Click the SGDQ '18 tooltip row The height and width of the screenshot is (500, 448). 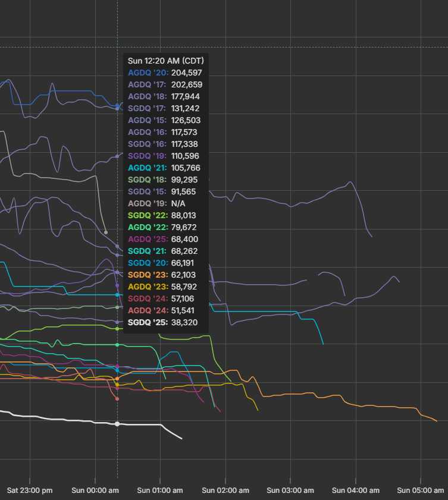(x=163, y=180)
